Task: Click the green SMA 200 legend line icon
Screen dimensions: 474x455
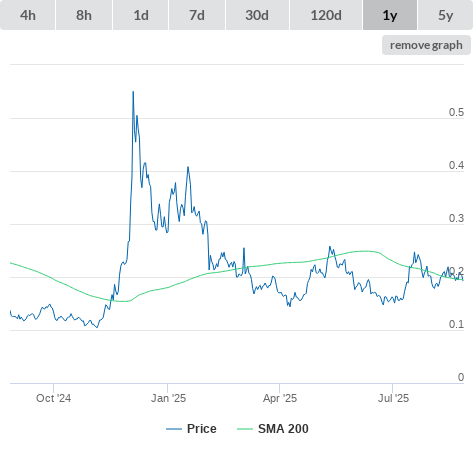Action: click(245, 429)
